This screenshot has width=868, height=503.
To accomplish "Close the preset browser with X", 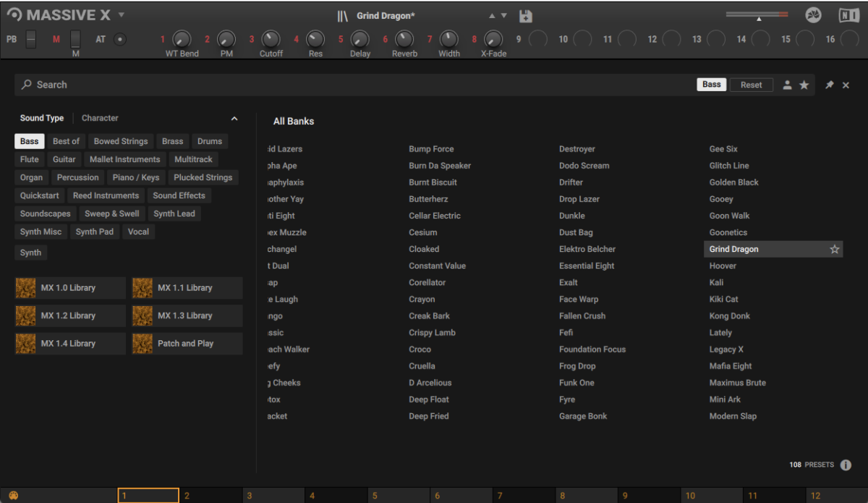I will pyautogui.click(x=846, y=85).
